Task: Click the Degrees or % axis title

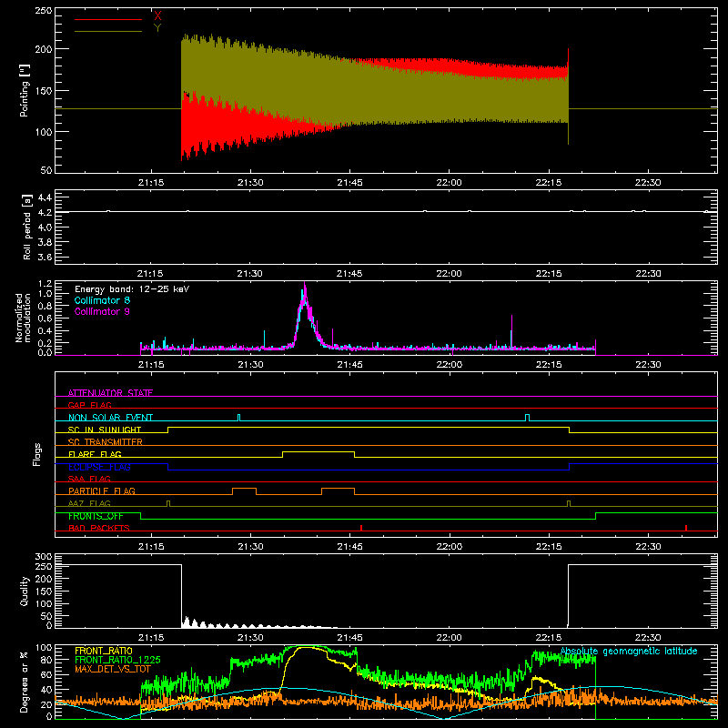Action: [25, 682]
